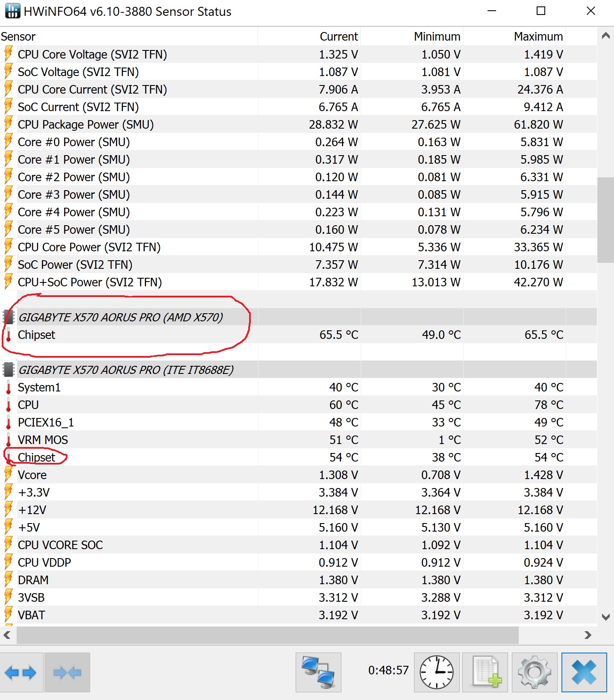Select the CPU VCORE SOC row
Screen dimensions: 614x700
298,545
